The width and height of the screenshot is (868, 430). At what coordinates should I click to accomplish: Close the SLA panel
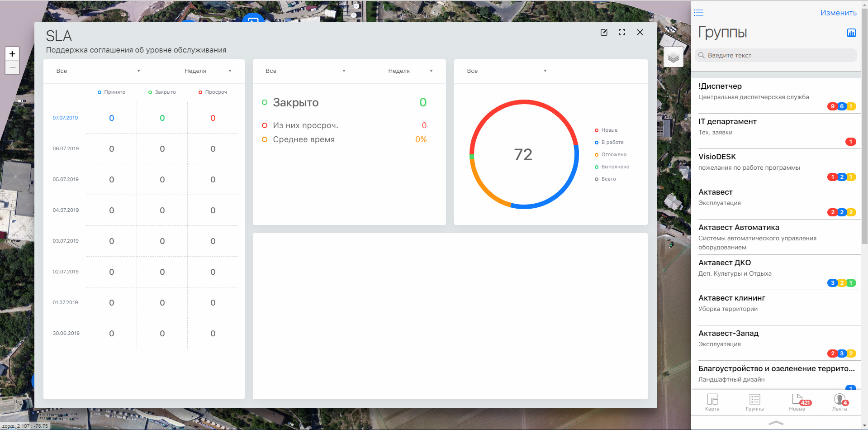(x=640, y=32)
